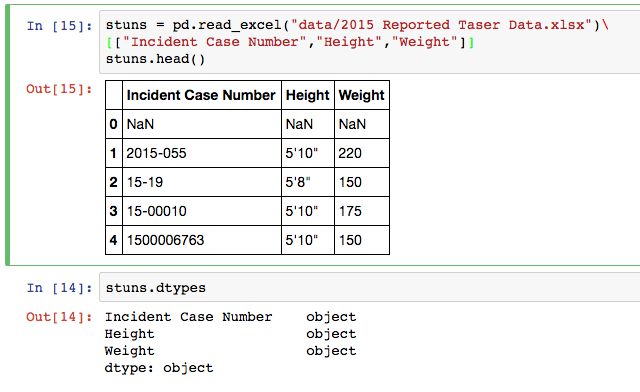
Task: Click the stuns.dtypes code input cell
Action: pyautogui.click(x=369, y=288)
